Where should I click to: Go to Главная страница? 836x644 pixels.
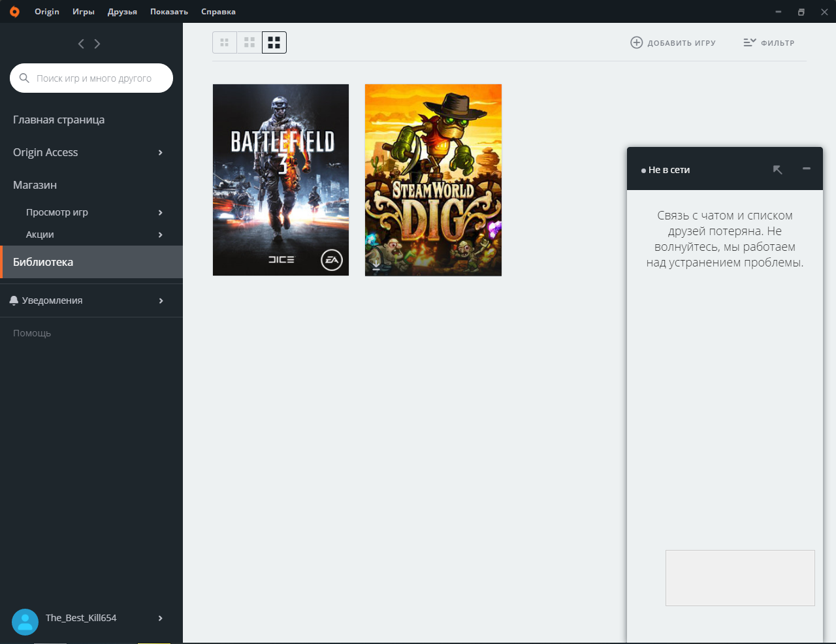[59, 120]
